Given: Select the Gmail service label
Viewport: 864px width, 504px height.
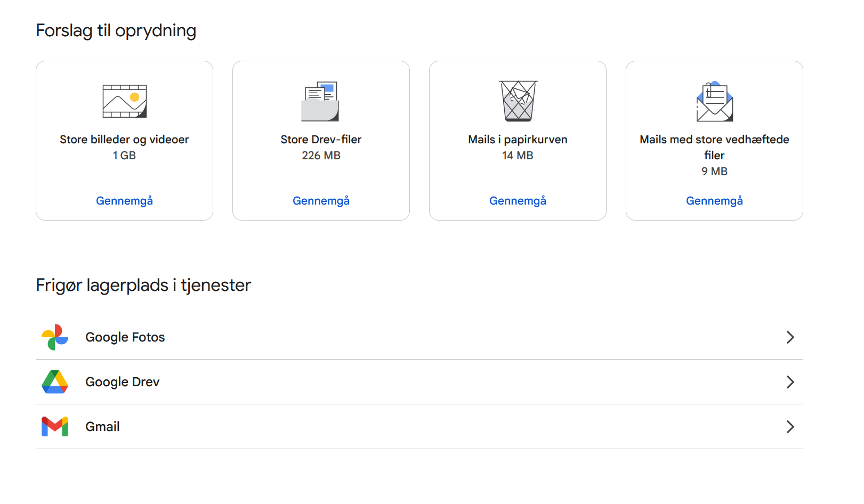Looking at the screenshot, I should [x=102, y=427].
